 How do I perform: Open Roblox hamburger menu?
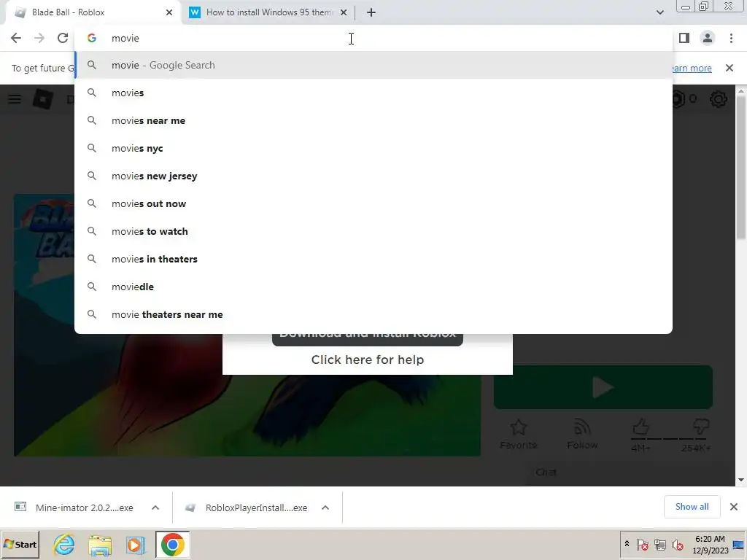tap(15, 99)
